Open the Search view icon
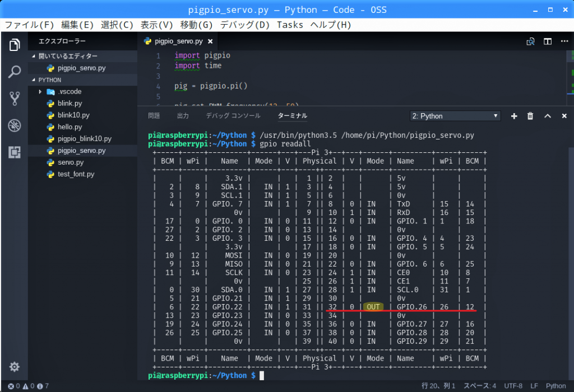Viewport: 574px width, 392px height. (15, 72)
